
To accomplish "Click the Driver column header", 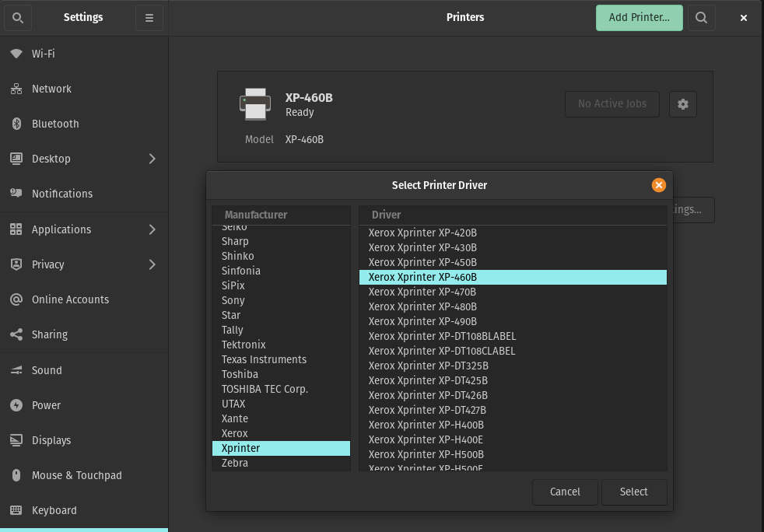I will click(513, 215).
